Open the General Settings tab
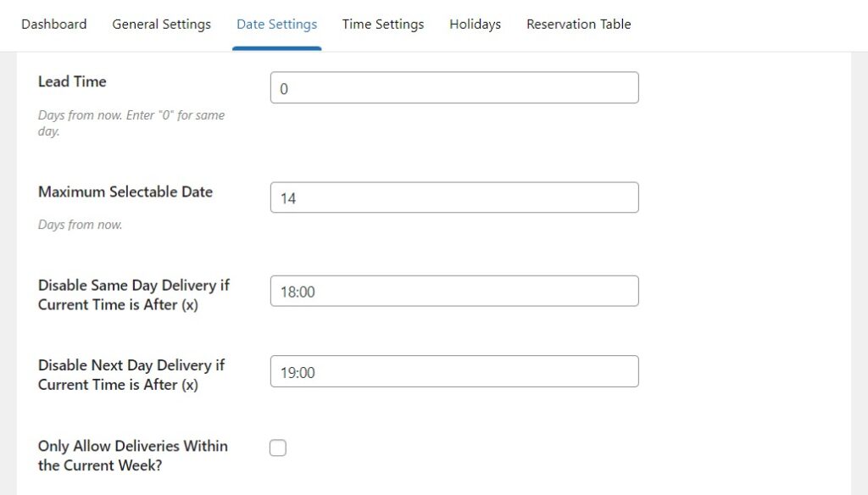Viewport: 868px width, 495px height. [x=161, y=25]
